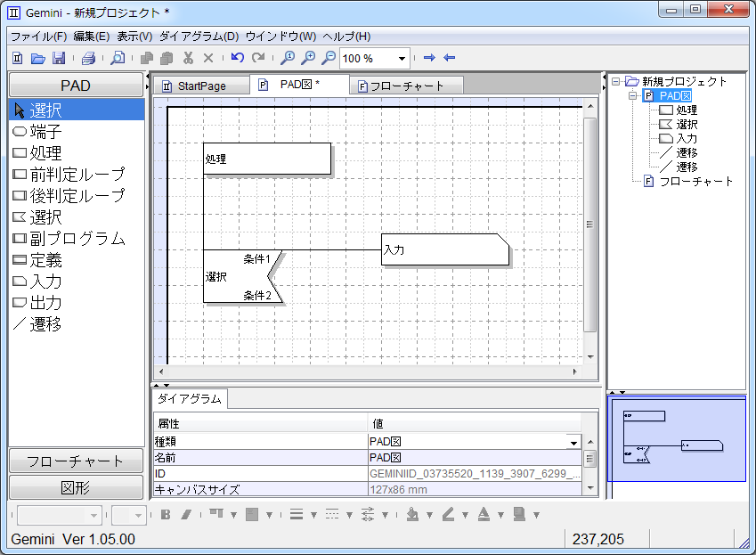Open the fill color dropdown arrow

point(429,515)
